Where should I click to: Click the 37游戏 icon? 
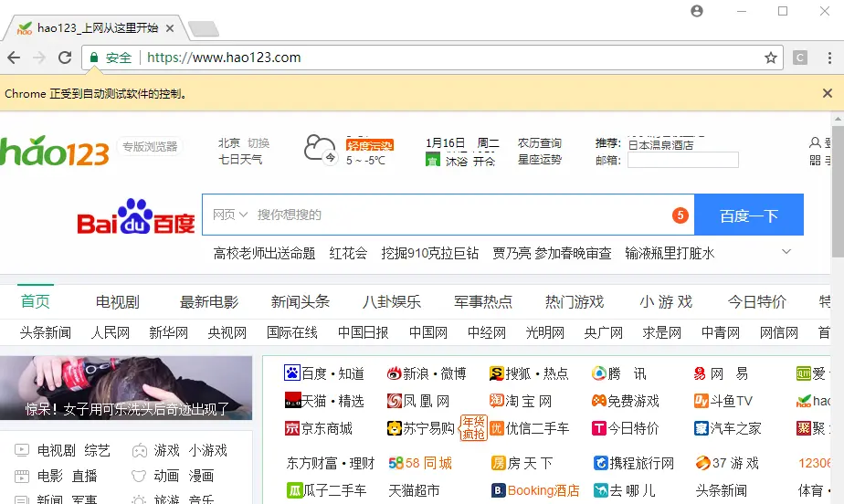tap(702, 463)
